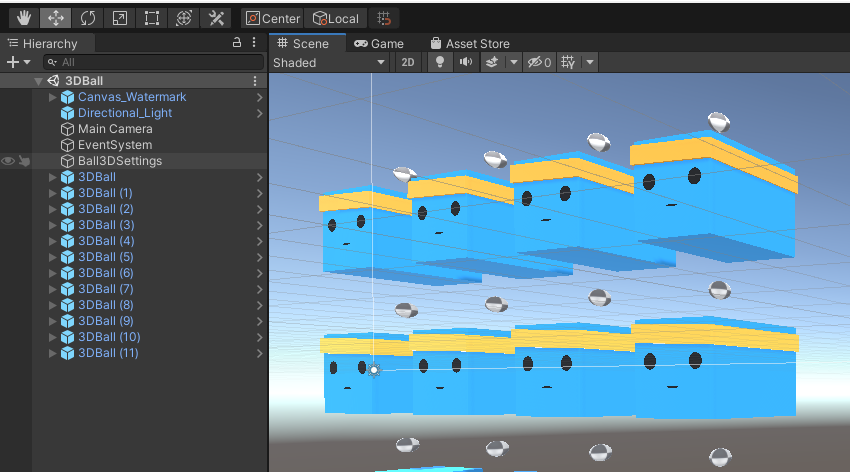This screenshot has width=850, height=472.
Task: Select the Scale tool
Action: point(120,18)
